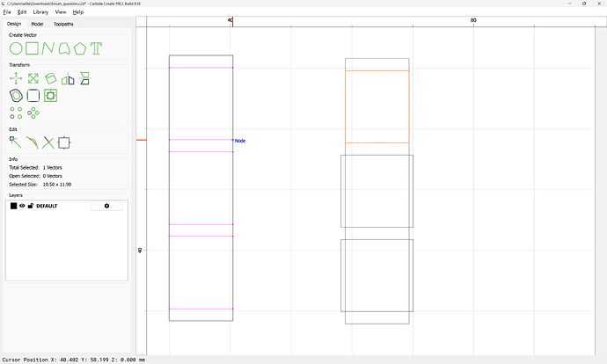Click the Rotate transform icon
This screenshot has height=364, width=607.
tap(50, 78)
